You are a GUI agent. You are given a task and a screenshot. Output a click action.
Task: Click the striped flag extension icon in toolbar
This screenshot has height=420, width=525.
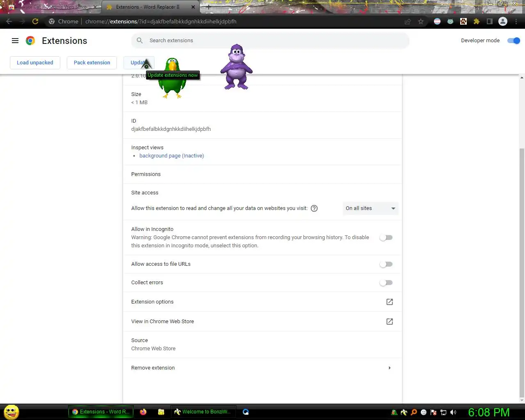(437, 21)
